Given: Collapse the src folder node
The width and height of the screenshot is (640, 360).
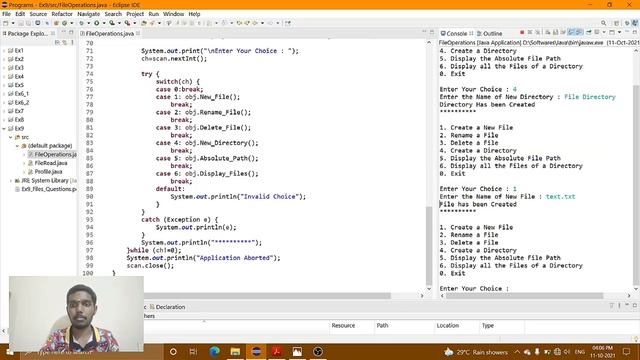Looking at the screenshot, I should click(x=11, y=137).
